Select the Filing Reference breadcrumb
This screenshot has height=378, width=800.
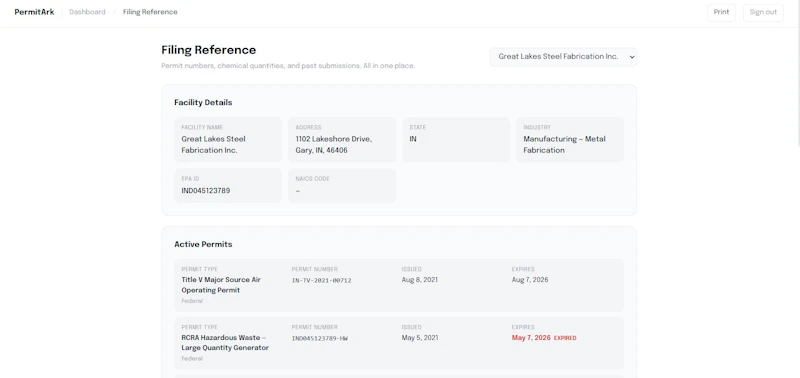tap(150, 12)
